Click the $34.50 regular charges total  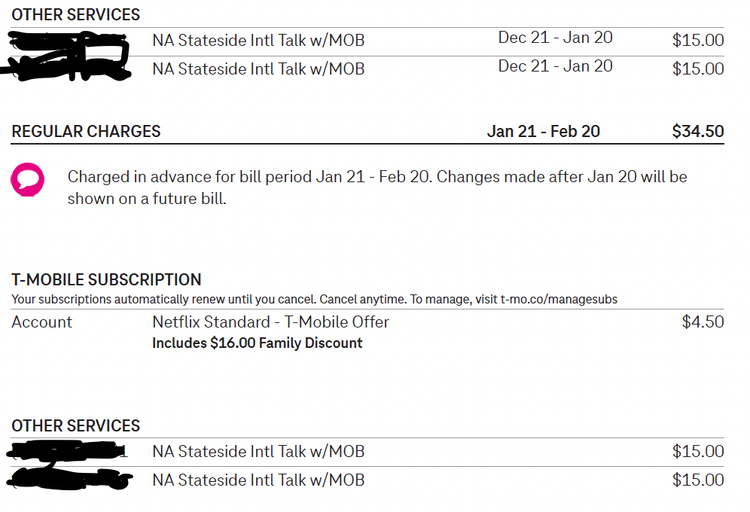[x=698, y=131]
